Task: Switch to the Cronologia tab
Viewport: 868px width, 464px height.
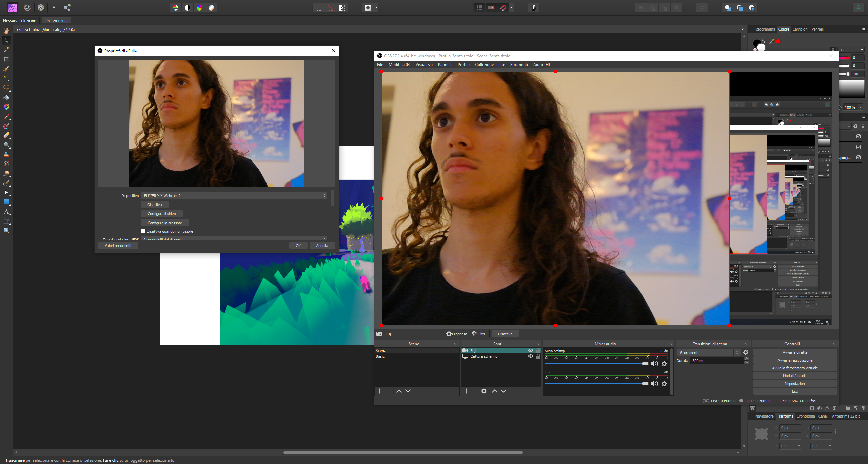Action: click(x=806, y=416)
